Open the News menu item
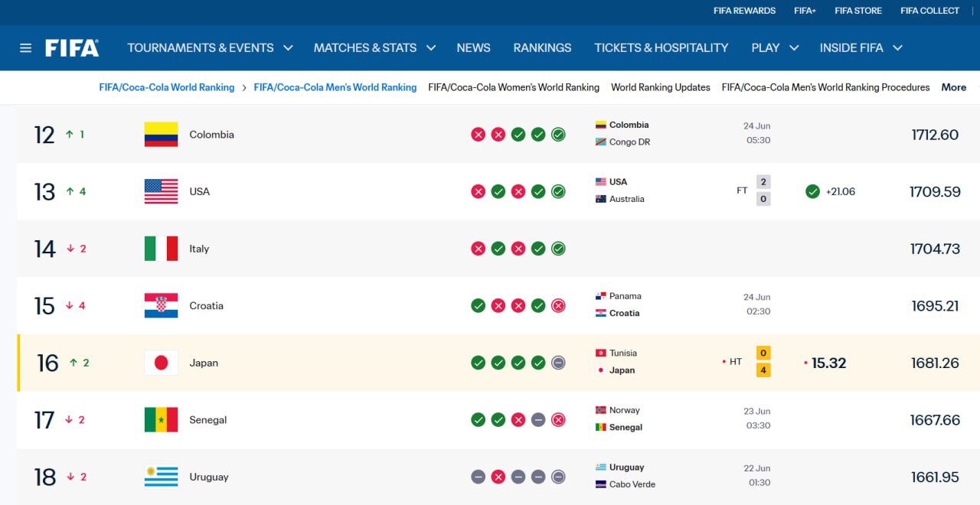980x505 pixels. pos(473,47)
